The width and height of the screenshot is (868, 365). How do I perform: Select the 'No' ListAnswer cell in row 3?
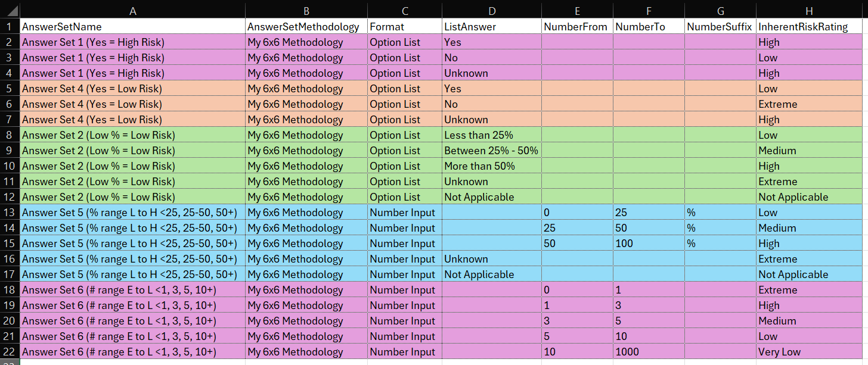[491, 58]
